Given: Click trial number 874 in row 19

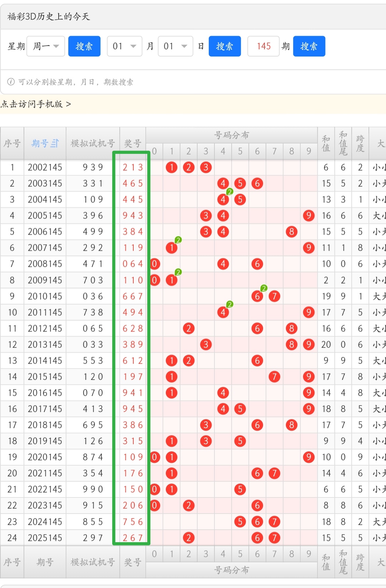Looking at the screenshot, I should click(x=93, y=457).
